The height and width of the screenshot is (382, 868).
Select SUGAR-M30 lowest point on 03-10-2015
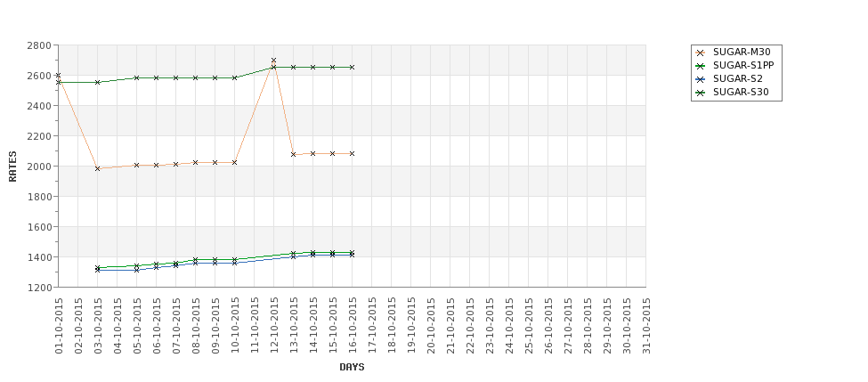point(97,168)
